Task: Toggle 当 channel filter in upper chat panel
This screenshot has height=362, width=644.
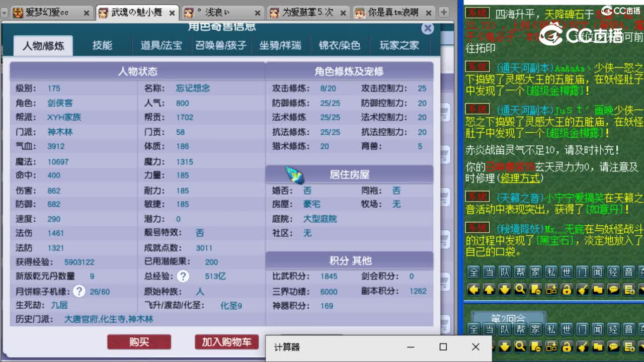Action: (x=489, y=273)
